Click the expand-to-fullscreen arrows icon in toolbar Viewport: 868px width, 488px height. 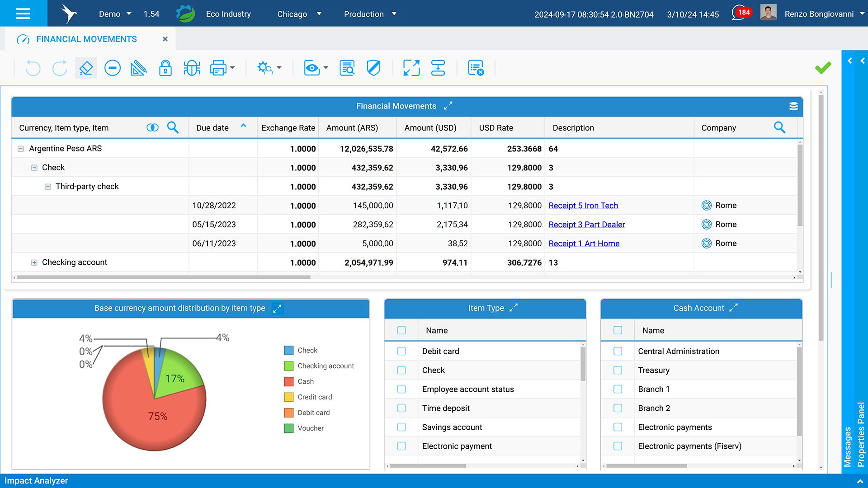[411, 68]
